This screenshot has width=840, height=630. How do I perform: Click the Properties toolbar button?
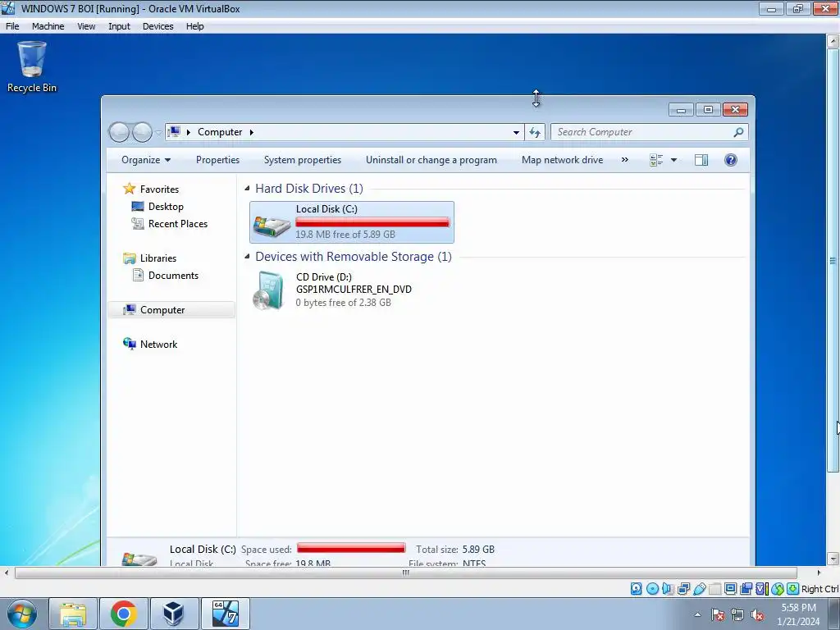[217, 160]
